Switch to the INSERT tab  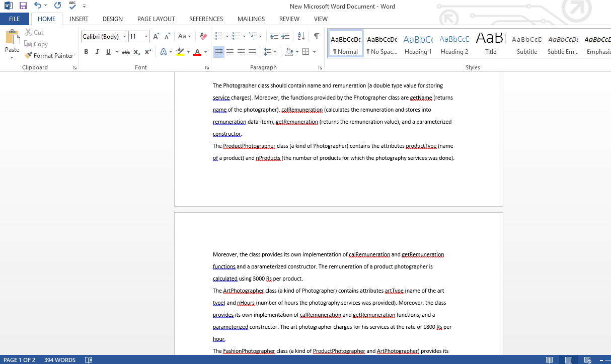[79, 19]
